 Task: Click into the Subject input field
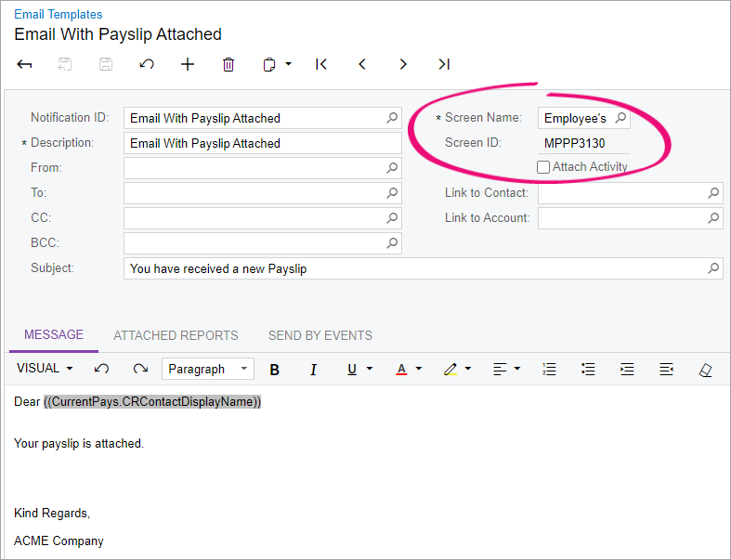pyautogui.click(x=424, y=268)
